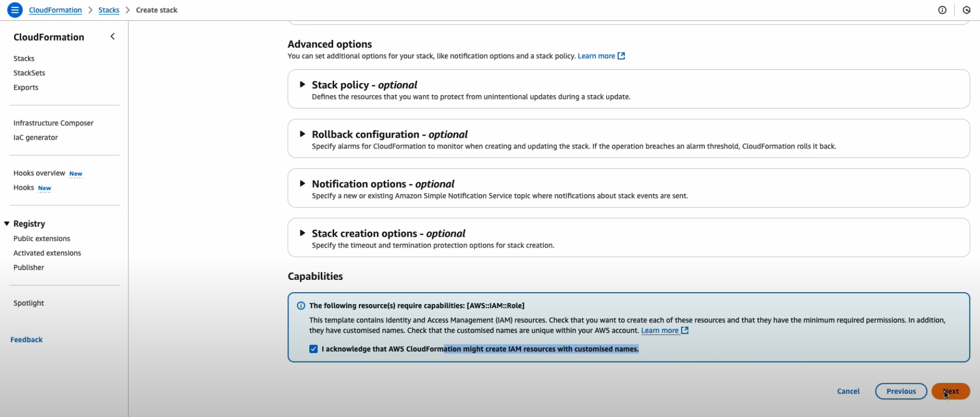Viewport: 980px width, 417px height.
Task: Open Infrastructure Composer from sidebar
Action: pyautogui.click(x=54, y=123)
